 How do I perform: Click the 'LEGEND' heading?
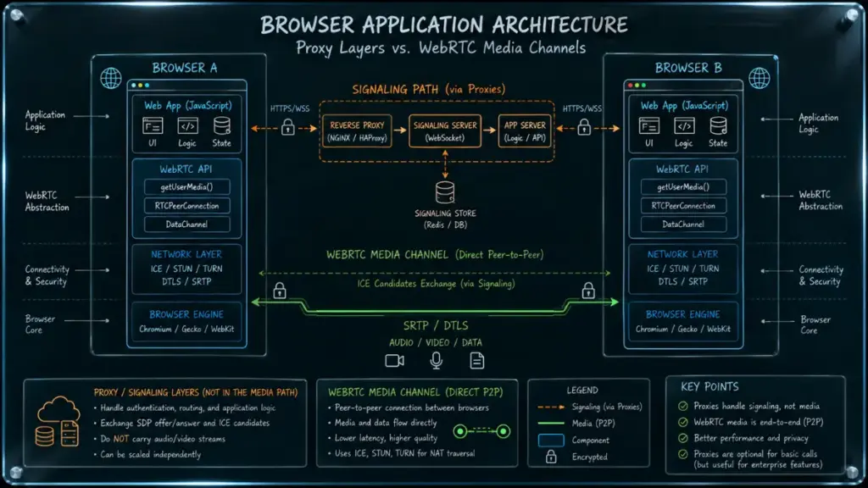[582, 390]
